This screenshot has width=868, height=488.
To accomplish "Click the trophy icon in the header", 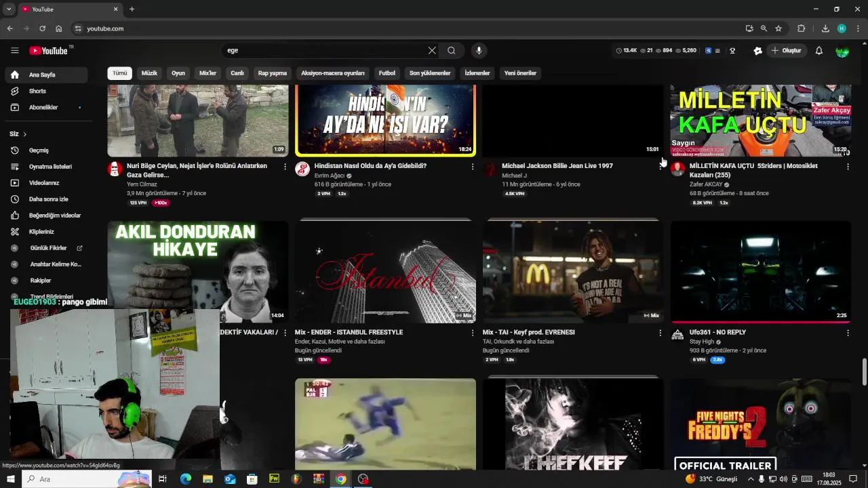I will tap(732, 51).
